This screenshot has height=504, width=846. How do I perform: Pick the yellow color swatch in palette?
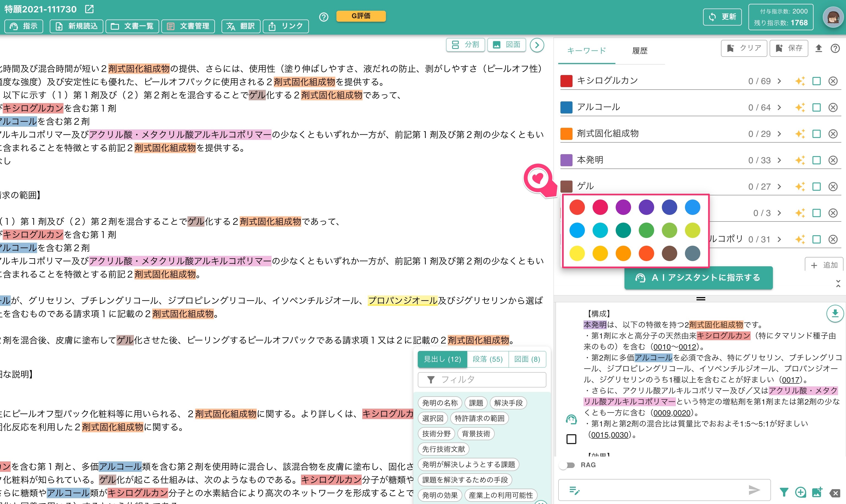coord(577,253)
